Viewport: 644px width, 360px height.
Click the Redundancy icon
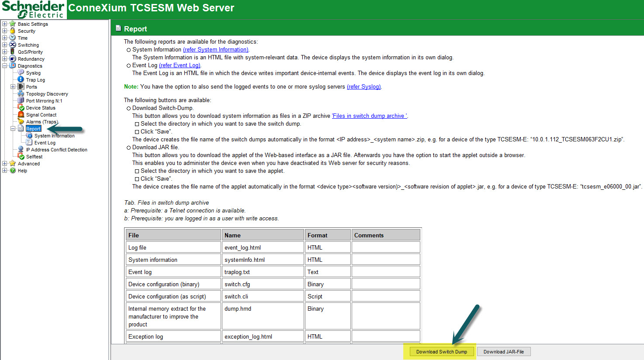[13, 58]
